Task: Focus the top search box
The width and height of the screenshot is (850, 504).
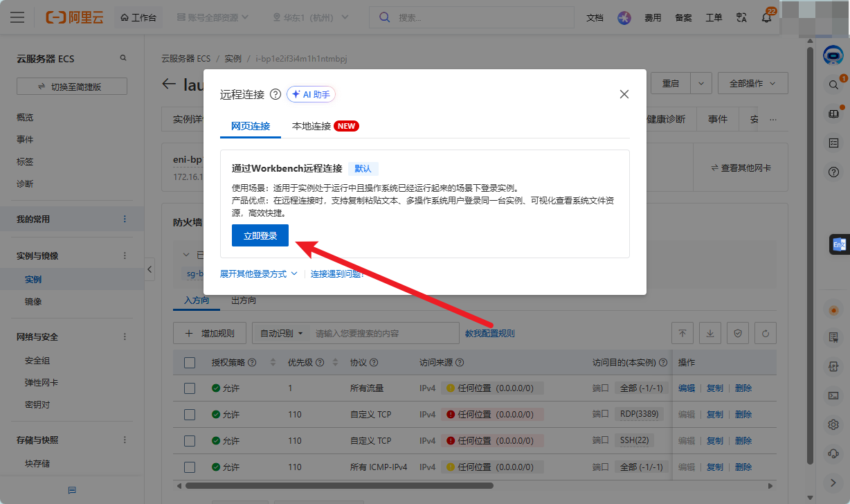Action: pos(471,17)
